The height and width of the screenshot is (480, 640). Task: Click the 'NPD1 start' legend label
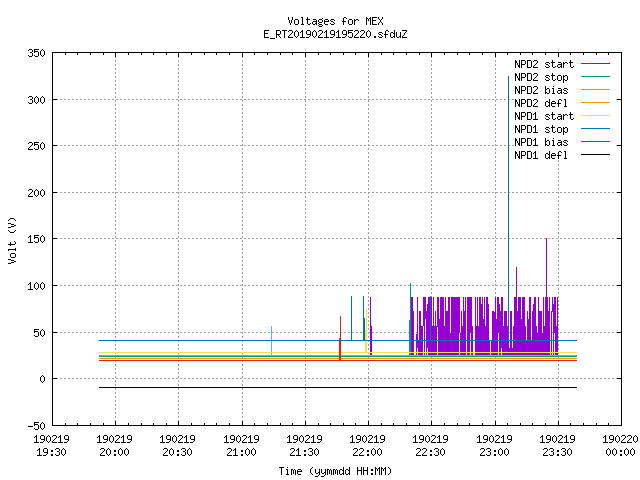coord(544,116)
